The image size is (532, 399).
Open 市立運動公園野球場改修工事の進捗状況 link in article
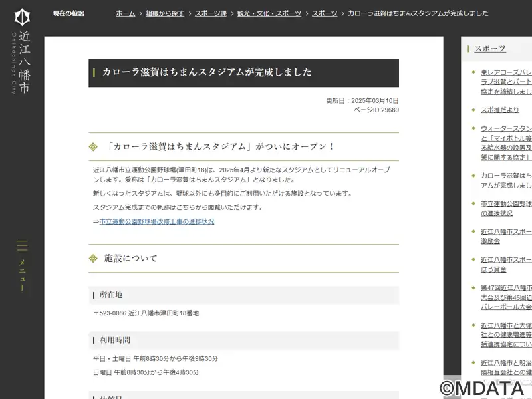tap(157, 221)
